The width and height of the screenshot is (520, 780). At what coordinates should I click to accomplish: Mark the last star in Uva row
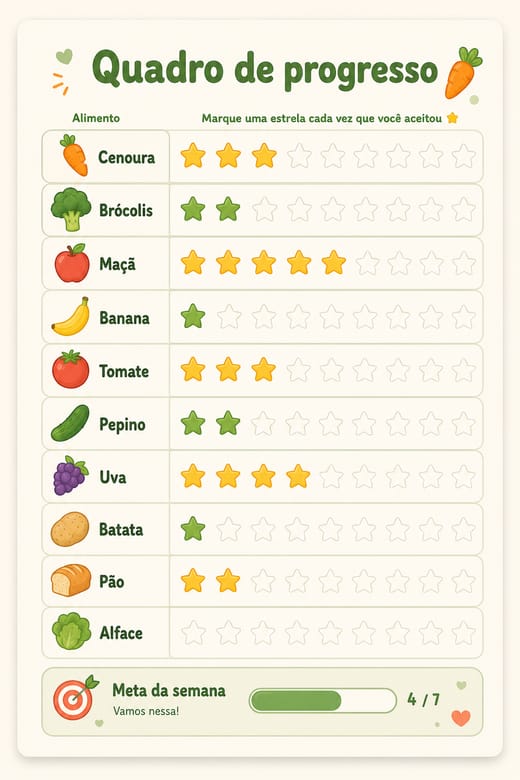[x=464, y=477]
